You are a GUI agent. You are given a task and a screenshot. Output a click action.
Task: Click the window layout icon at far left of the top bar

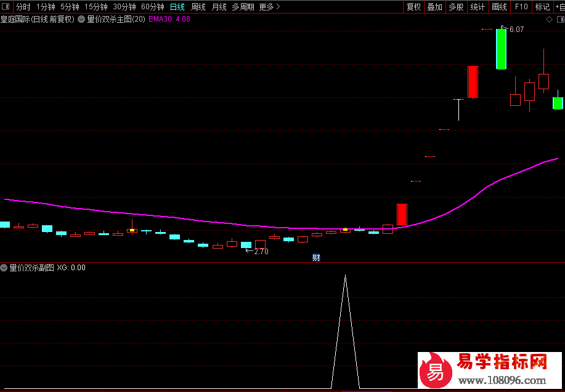7,7
